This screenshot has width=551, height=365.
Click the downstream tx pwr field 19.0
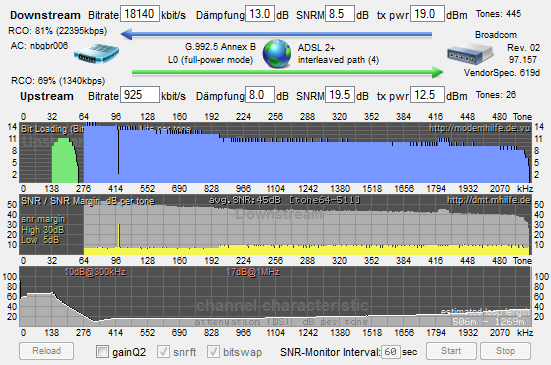tap(427, 14)
